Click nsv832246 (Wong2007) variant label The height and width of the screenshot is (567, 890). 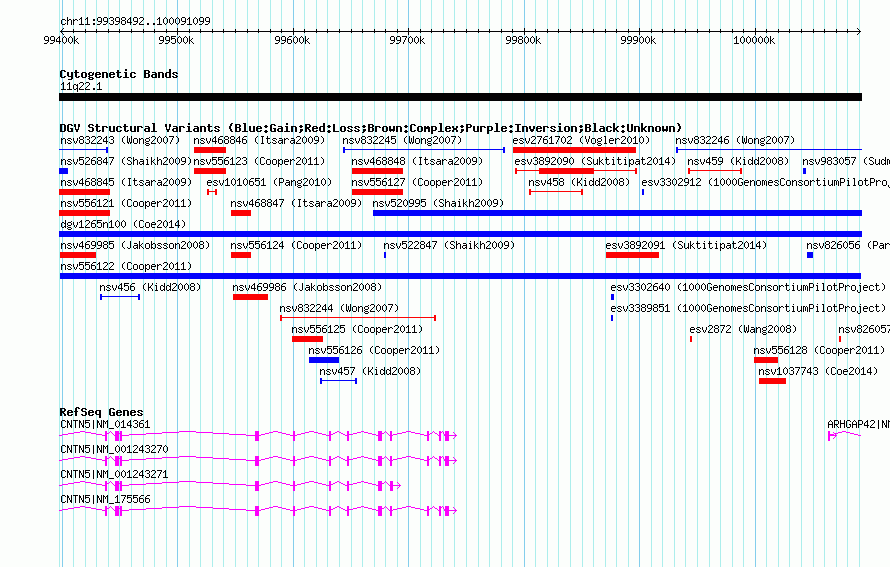(x=735, y=140)
